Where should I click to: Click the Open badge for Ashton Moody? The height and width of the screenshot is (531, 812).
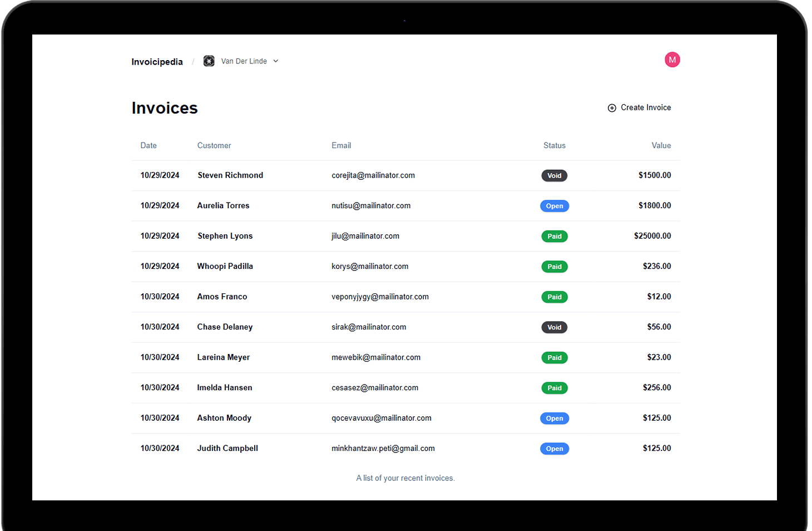pyautogui.click(x=554, y=419)
